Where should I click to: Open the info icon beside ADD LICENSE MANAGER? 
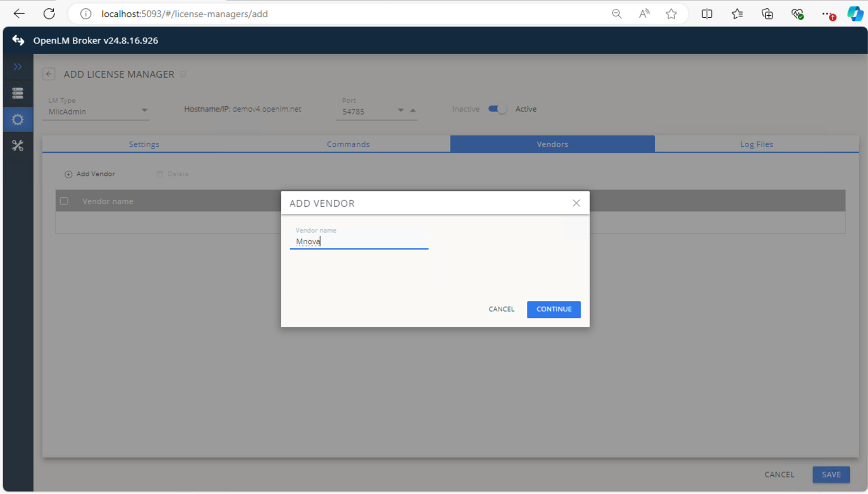[183, 74]
